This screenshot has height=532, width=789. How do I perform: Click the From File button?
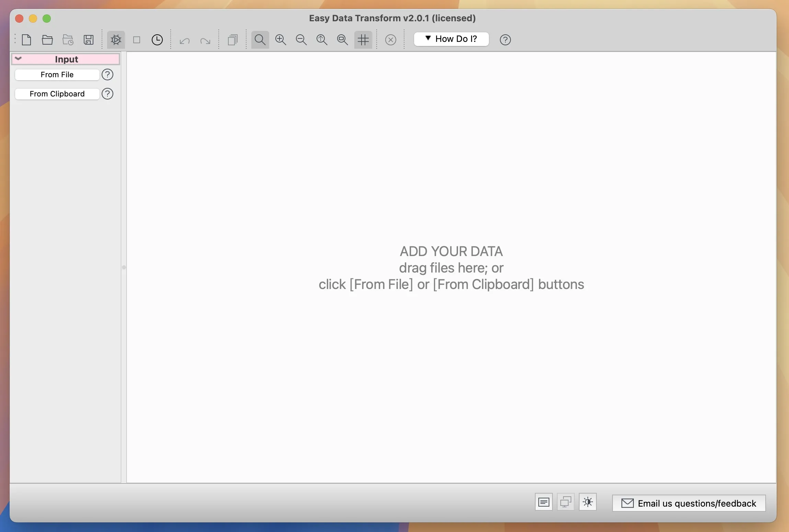57,75
